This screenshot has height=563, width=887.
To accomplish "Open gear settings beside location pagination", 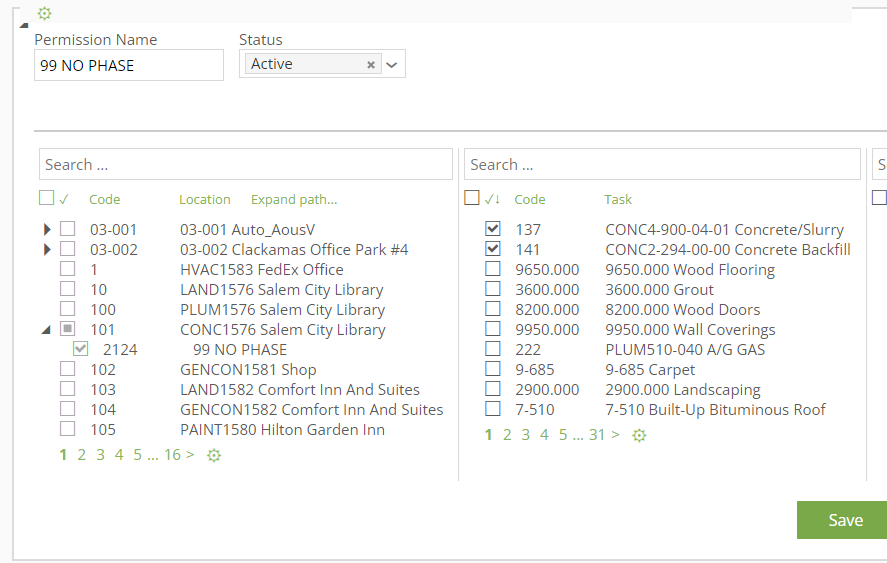I will (x=214, y=455).
